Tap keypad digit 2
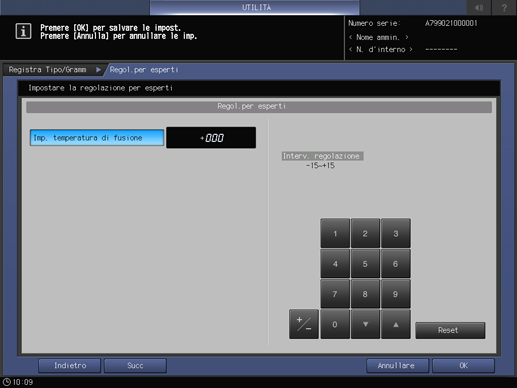The height and width of the screenshot is (388, 517). point(365,233)
